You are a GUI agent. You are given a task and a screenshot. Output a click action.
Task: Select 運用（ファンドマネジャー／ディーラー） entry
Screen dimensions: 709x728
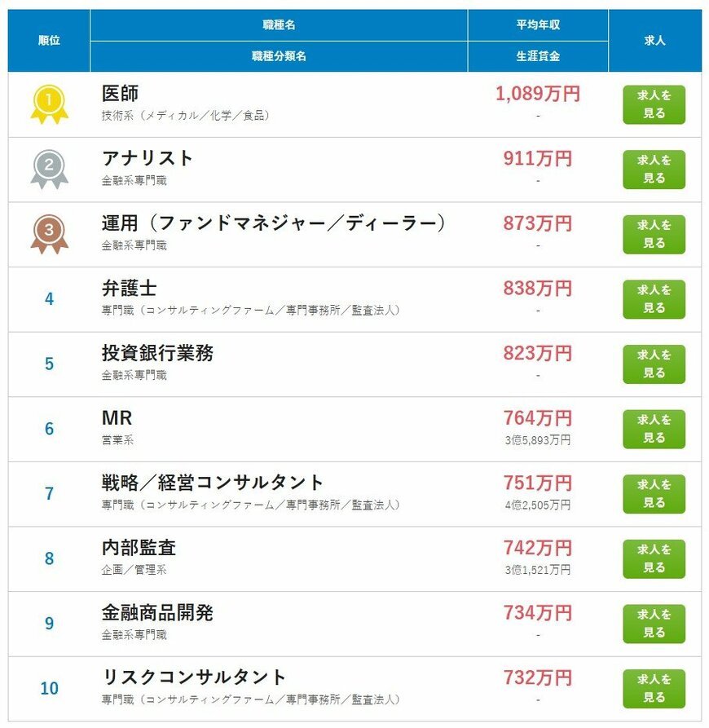click(272, 223)
